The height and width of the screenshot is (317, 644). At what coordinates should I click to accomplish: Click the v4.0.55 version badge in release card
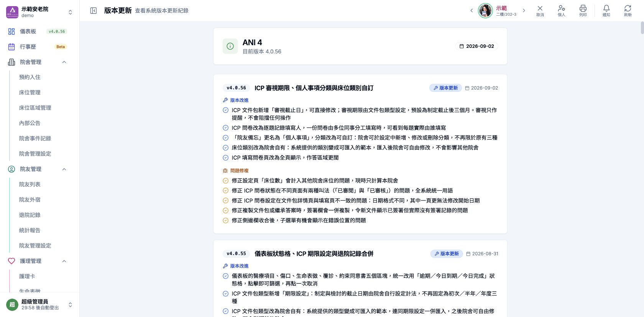click(x=236, y=254)
